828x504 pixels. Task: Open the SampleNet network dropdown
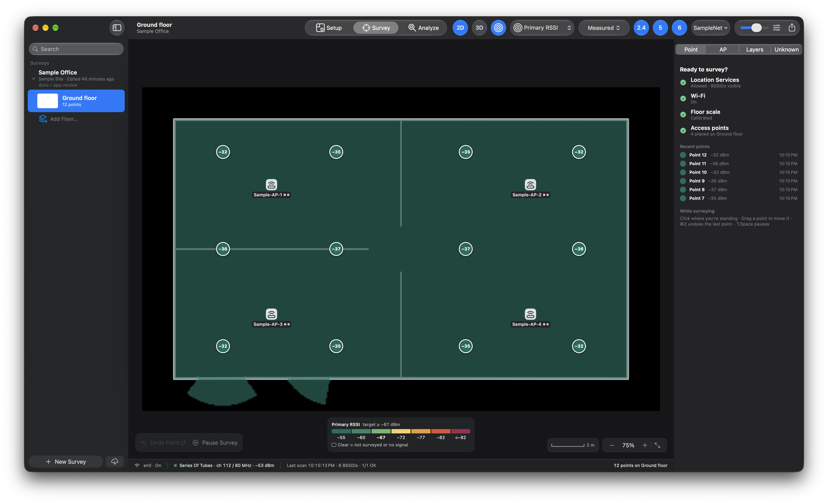(710, 27)
